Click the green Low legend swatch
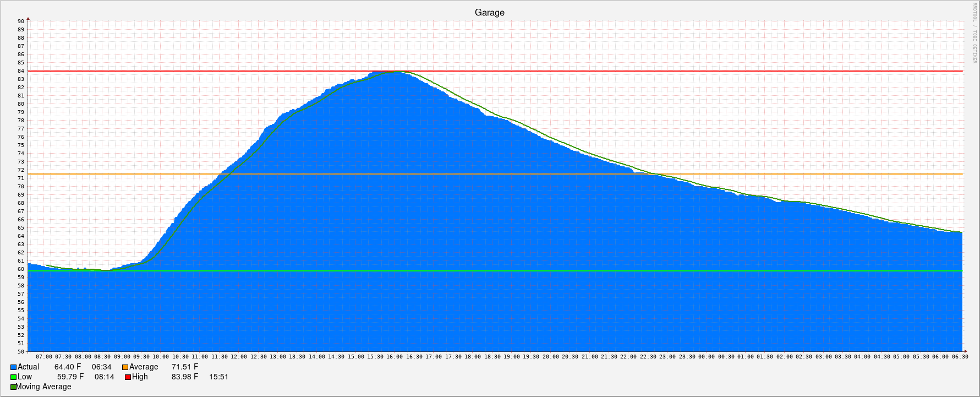 tap(13, 377)
